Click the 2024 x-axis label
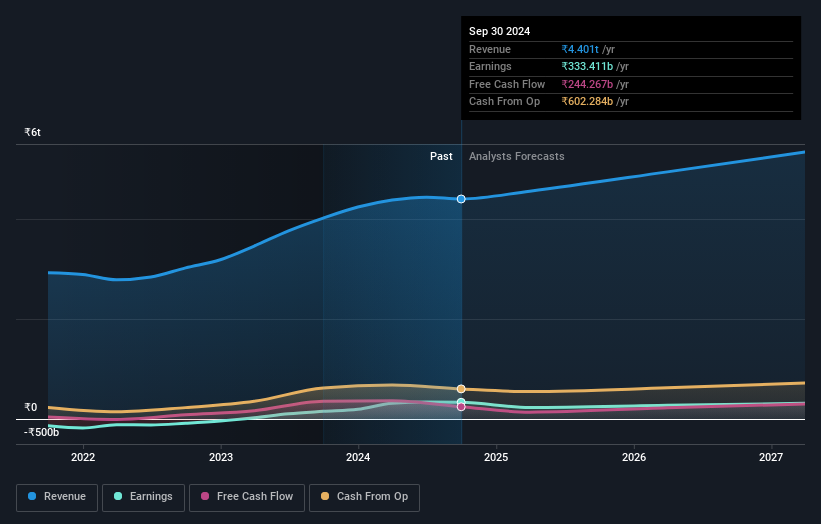The width and height of the screenshot is (821, 524). [x=358, y=458]
